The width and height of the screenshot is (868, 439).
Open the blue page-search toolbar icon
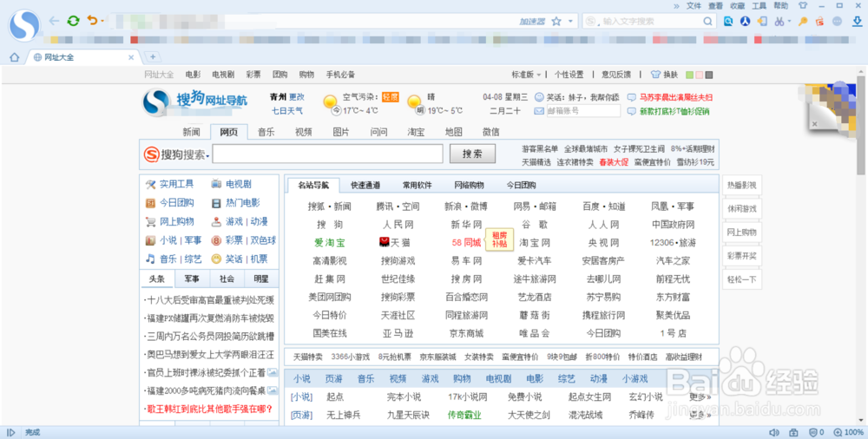point(728,22)
